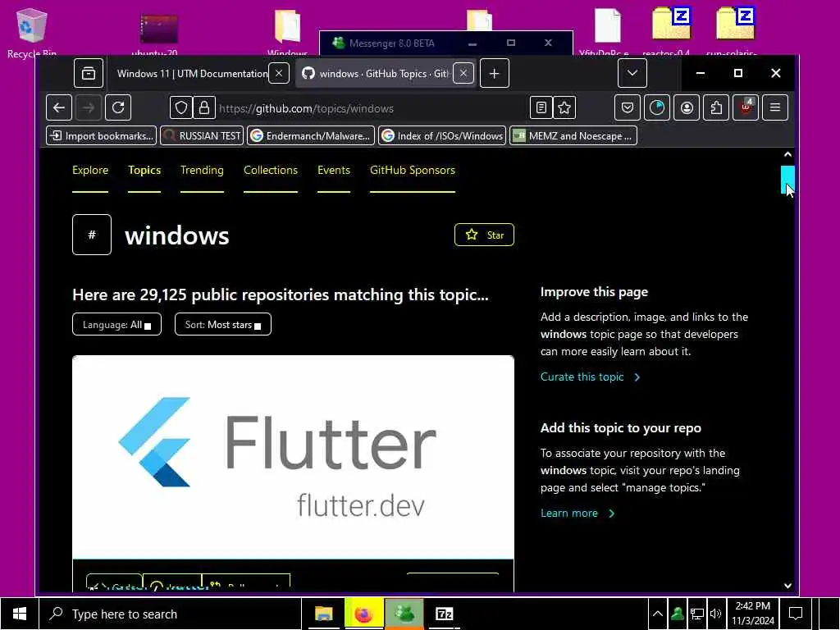Viewport: 840px width, 630px height.
Task: Click the page scrollbar up arrow
Action: [787, 154]
